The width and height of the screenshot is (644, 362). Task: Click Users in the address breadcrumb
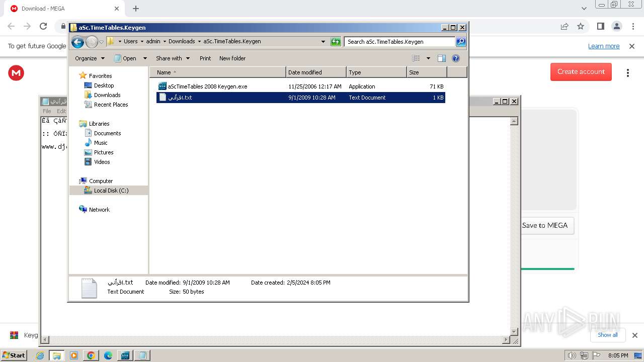[131, 42]
